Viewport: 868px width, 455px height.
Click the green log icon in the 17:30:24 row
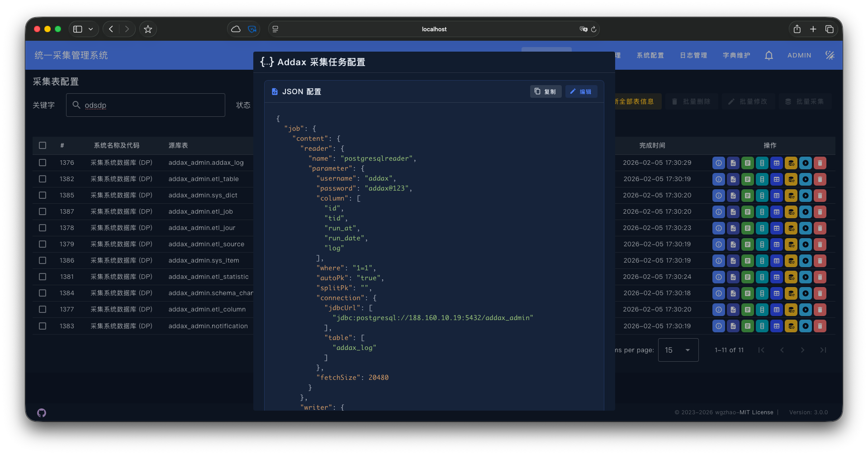[x=747, y=277]
